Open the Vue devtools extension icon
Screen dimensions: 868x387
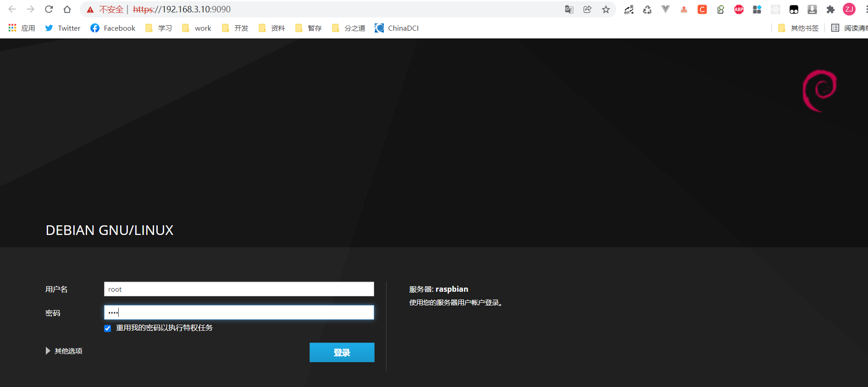(665, 10)
